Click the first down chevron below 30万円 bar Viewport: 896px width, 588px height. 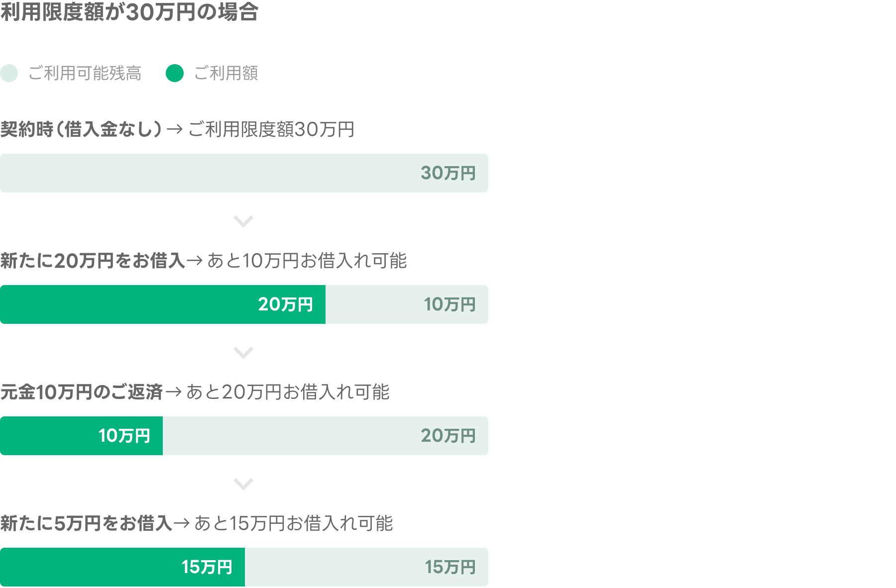243,221
